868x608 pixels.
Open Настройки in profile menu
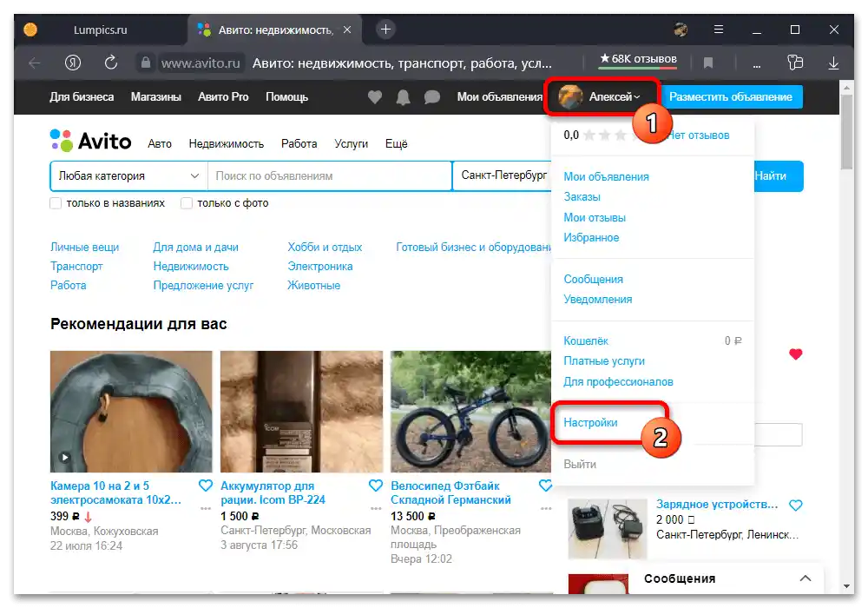point(590,423)
